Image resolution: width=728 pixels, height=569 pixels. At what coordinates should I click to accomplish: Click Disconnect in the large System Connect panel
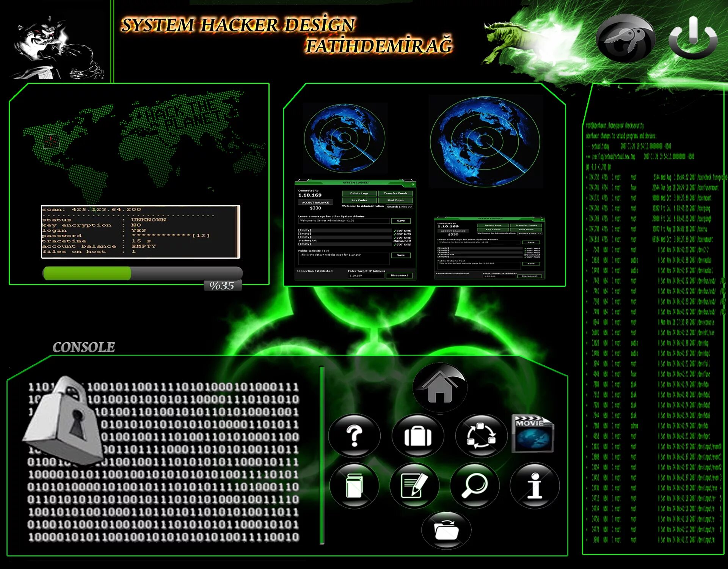tap(399, 275)
